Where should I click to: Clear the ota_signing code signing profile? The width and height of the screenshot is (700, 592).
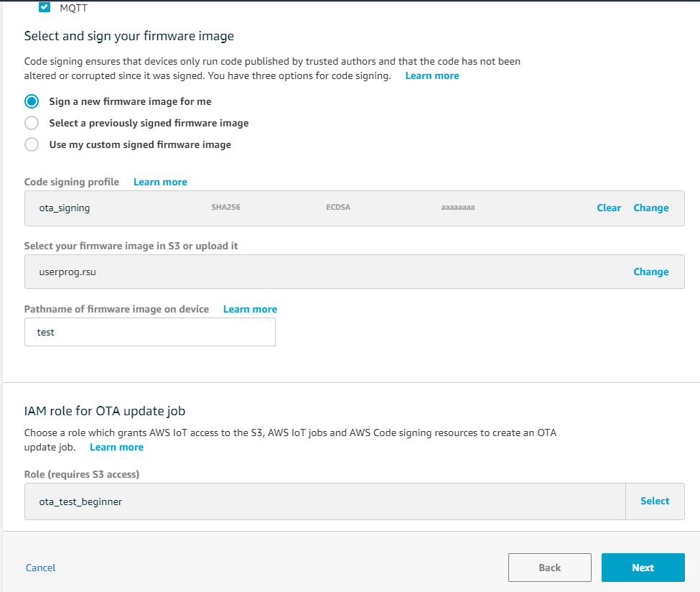click(608, 208)
